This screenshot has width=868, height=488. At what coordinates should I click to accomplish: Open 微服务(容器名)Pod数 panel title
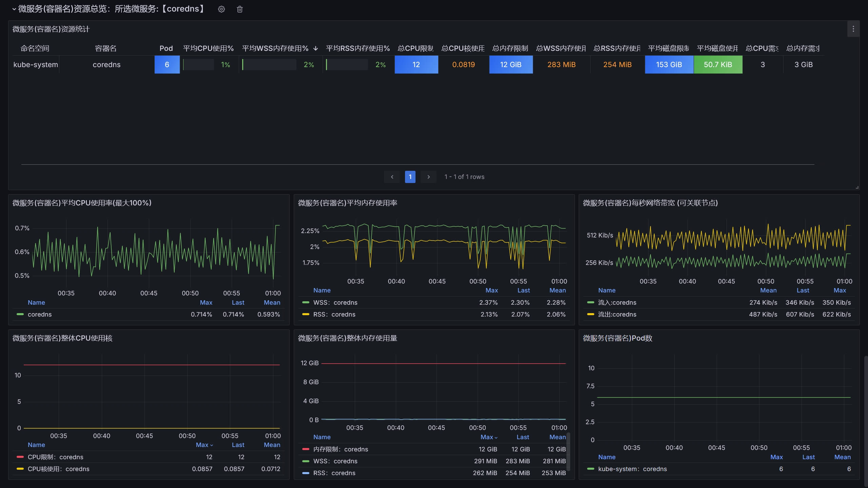pyautogui.click(x=617, y=338)
